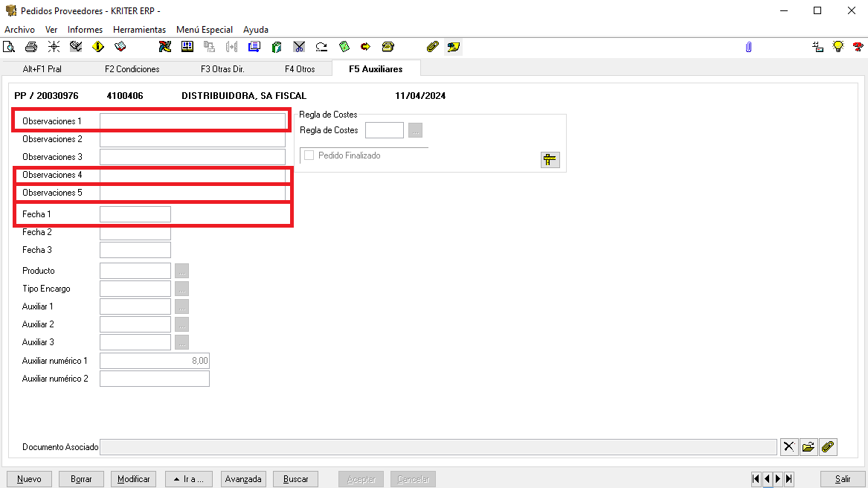
Task: Open lookup button next to Producto field
Action: [x=181, y=271]
